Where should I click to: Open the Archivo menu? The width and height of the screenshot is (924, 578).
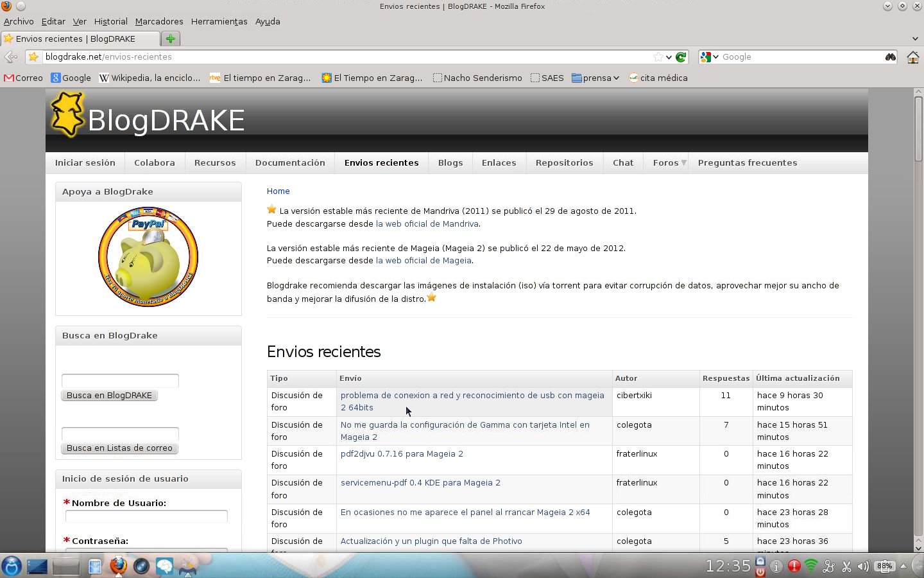19,21
